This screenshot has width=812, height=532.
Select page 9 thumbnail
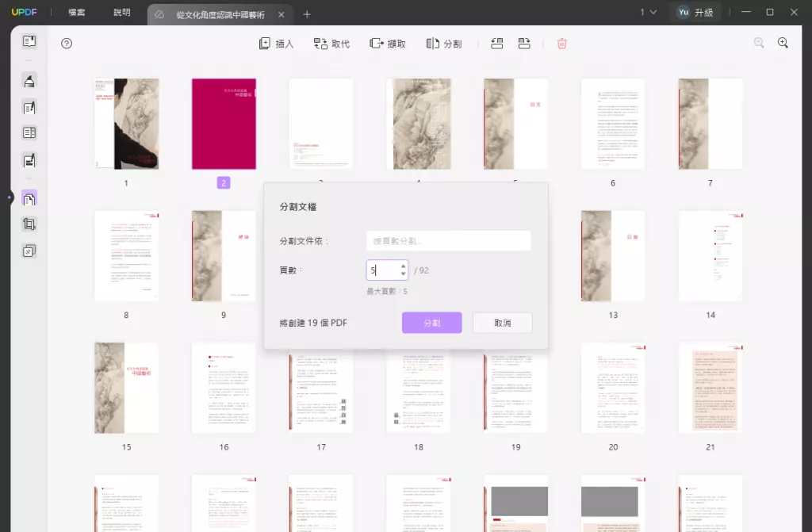[x=224, y=256]
